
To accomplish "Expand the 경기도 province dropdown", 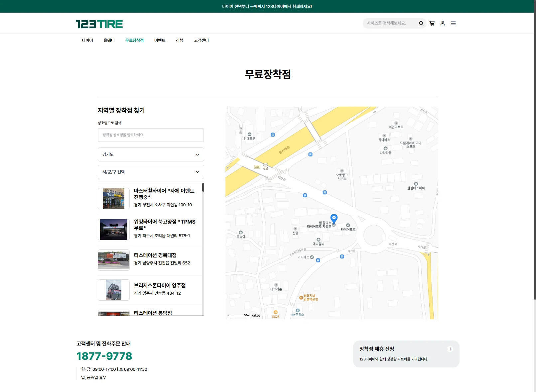I will [151, 154].
